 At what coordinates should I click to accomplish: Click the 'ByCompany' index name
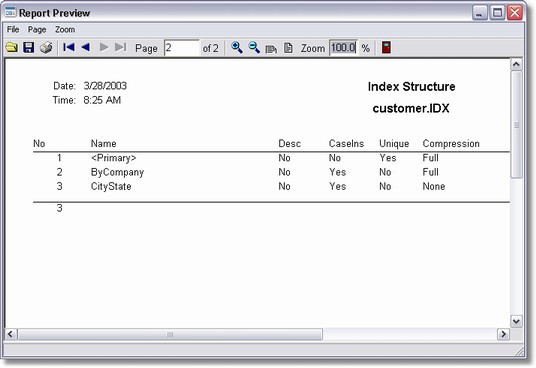pyautogui.click(x=117, y=172)
